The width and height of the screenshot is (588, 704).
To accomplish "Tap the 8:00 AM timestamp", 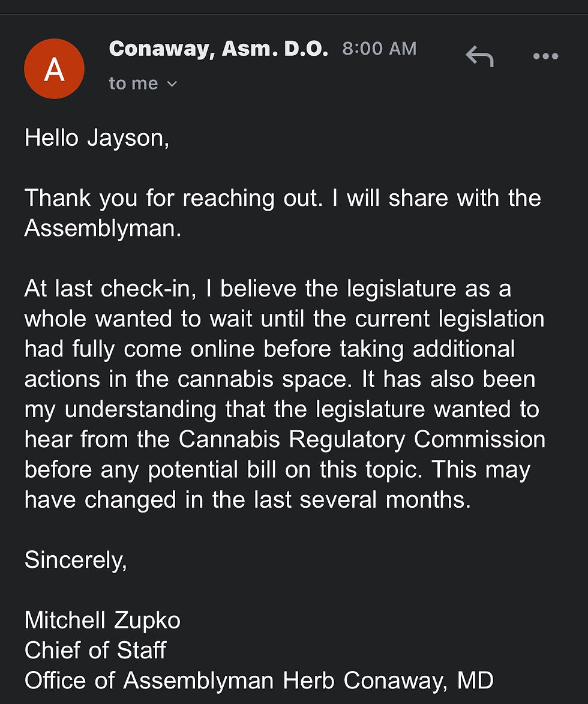I will 379,49.
